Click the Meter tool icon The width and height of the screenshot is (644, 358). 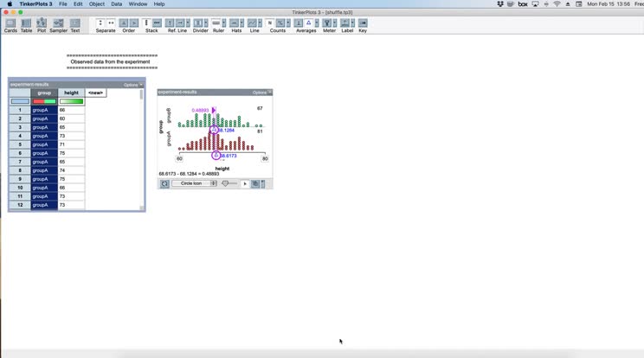click(327, 23)
